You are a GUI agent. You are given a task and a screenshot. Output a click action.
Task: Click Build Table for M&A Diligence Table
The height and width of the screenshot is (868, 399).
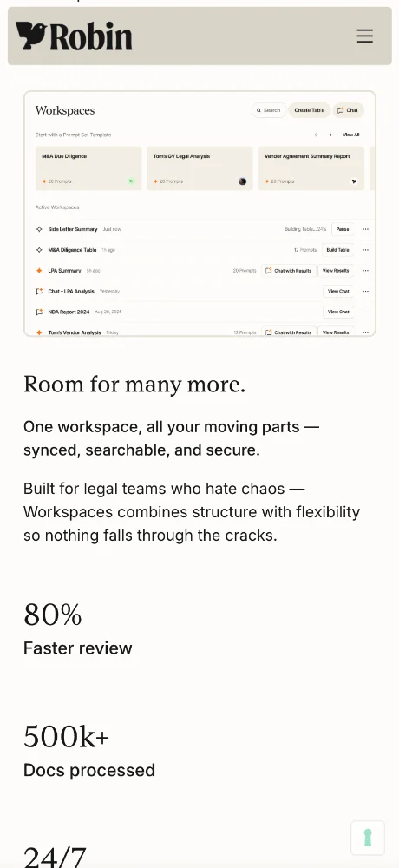point(337,250)
